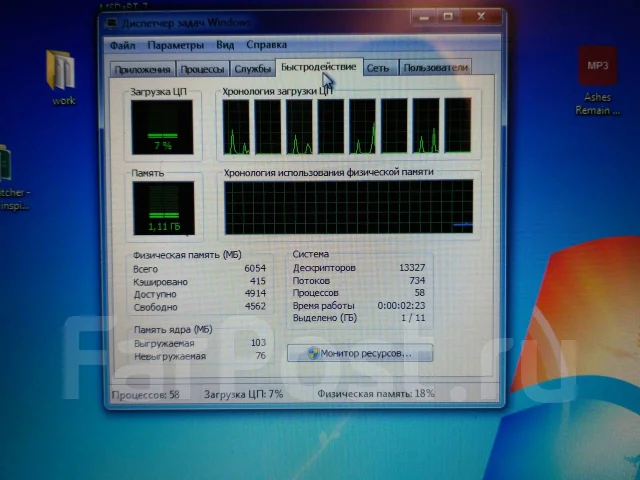The height and width of the screenshot is (480, 640).
Task: Open the Справка menu
Action: tap(267, 44)
